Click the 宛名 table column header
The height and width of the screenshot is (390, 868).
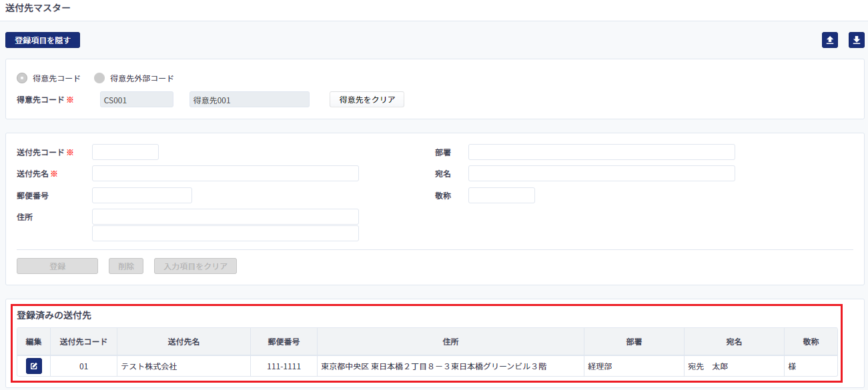coord(735,341)
